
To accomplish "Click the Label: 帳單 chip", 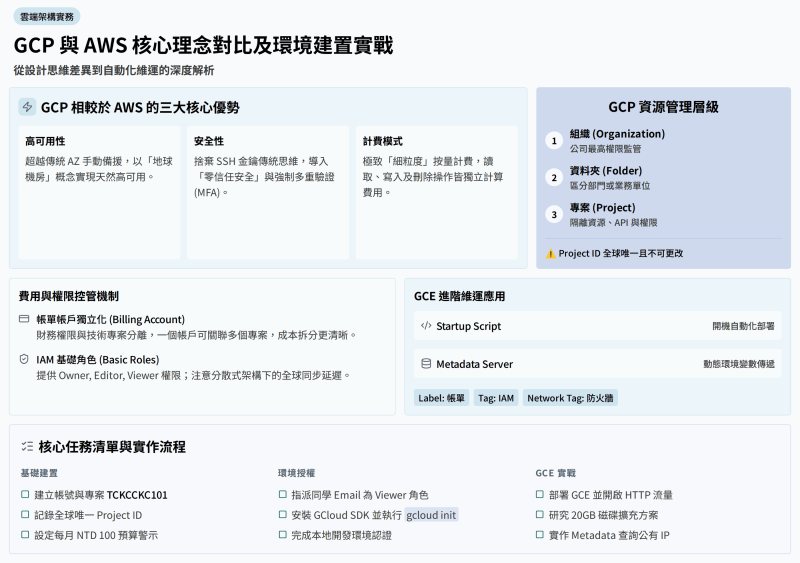I will [441, 398].
